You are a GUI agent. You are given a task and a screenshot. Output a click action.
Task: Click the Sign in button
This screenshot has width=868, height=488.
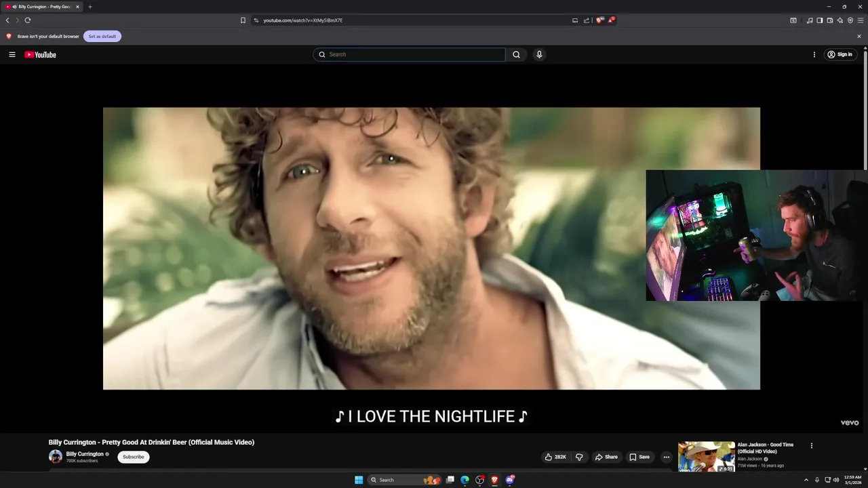840,55
